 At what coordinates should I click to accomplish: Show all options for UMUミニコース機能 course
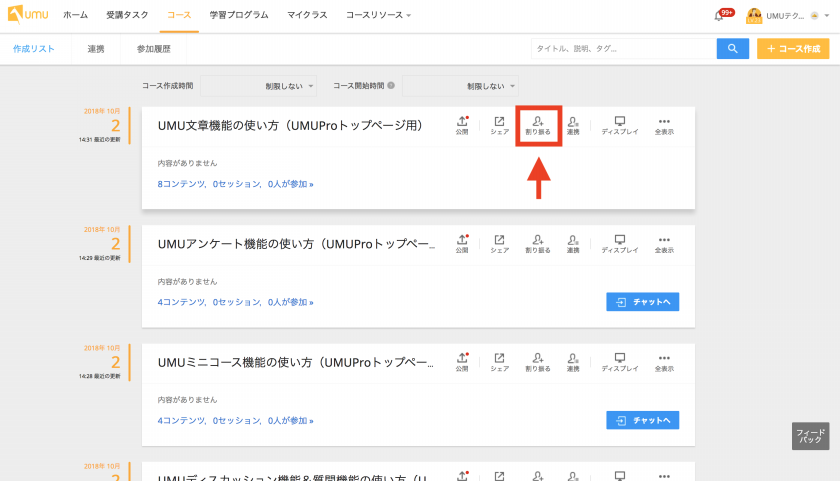[x=664, y=362]
